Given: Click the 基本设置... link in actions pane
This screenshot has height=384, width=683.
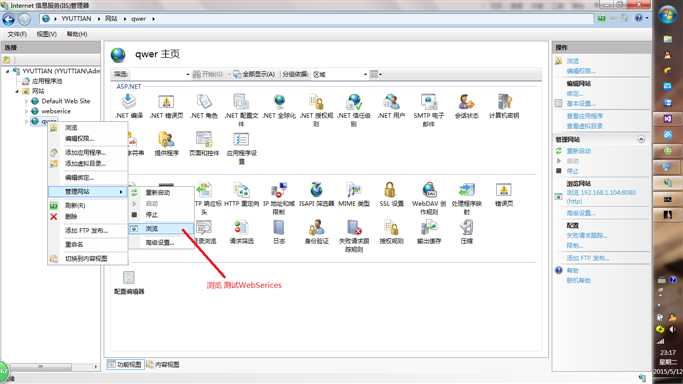Looking at the screenshot, I should pyautogui.click(x=581, y=104).
